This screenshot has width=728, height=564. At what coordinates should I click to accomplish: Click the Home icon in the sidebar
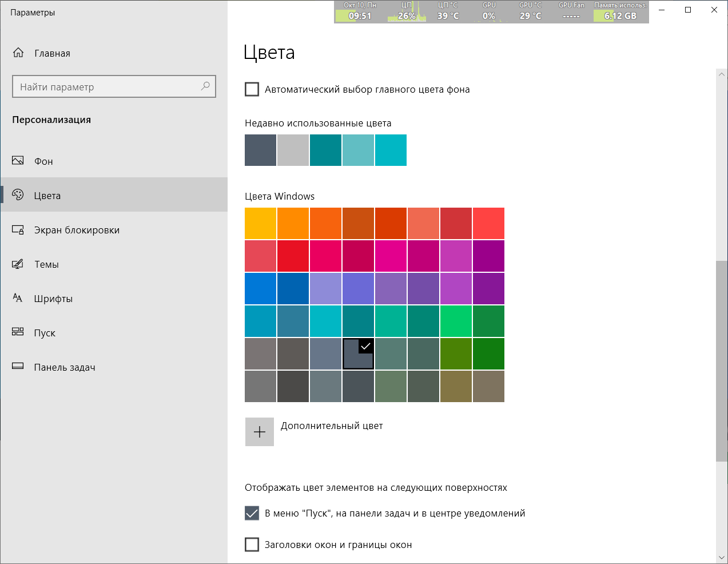coord(18,53)
